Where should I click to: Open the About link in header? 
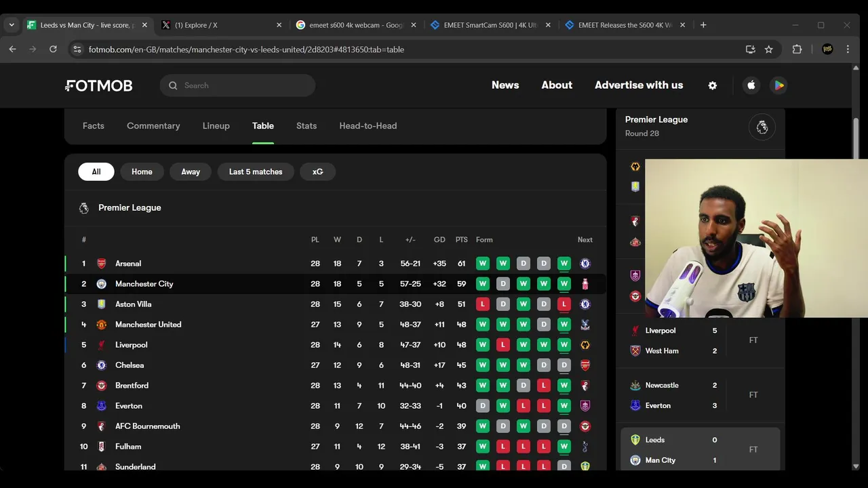point(557,85)
